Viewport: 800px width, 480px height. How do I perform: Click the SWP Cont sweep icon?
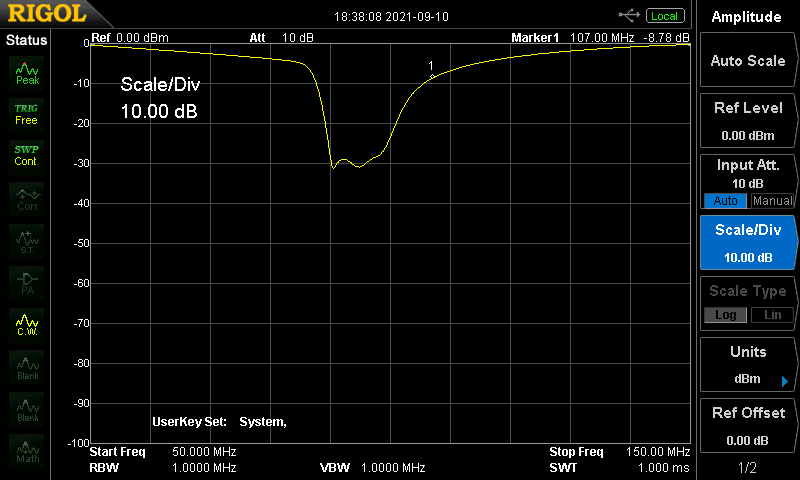click(x=27, y=155)
